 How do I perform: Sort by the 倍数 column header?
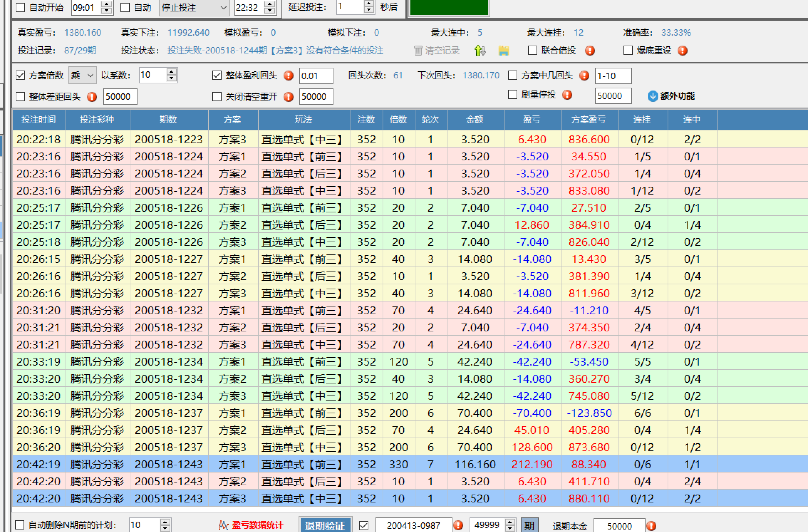pos(399,120)
